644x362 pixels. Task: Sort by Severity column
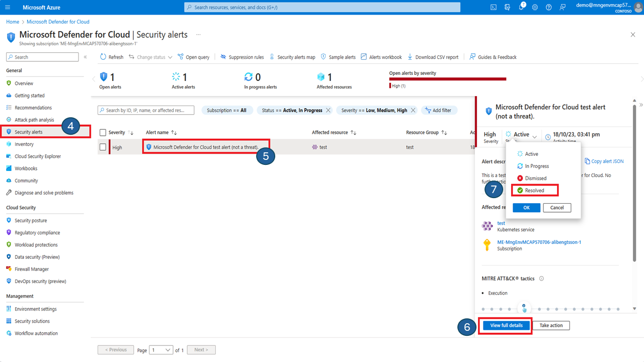point(121,133)
